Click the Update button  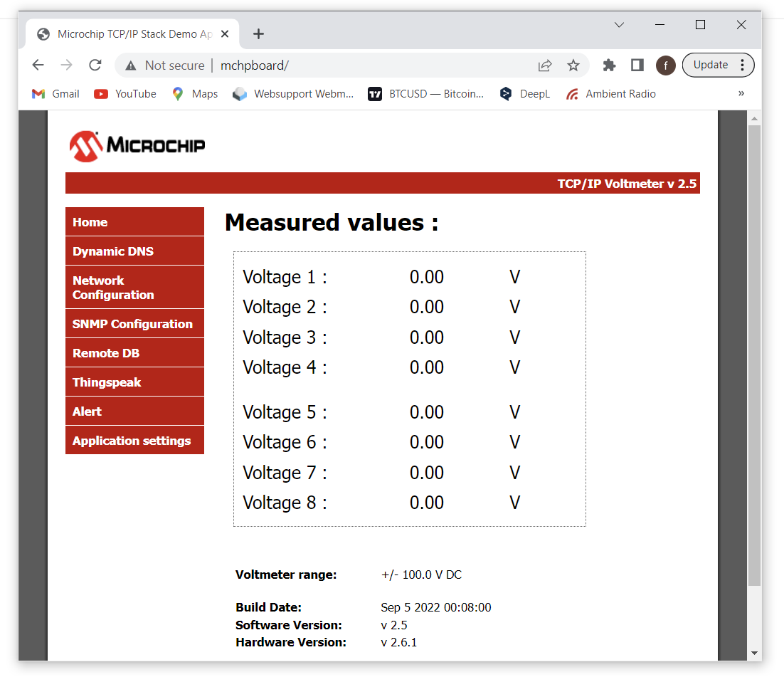pos(711,65)
